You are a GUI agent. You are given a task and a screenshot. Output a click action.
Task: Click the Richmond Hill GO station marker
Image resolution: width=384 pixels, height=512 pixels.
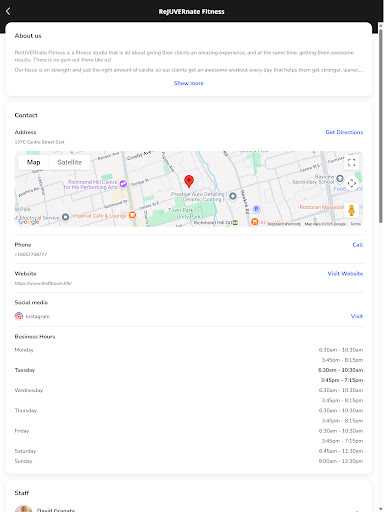pos(235,223)
